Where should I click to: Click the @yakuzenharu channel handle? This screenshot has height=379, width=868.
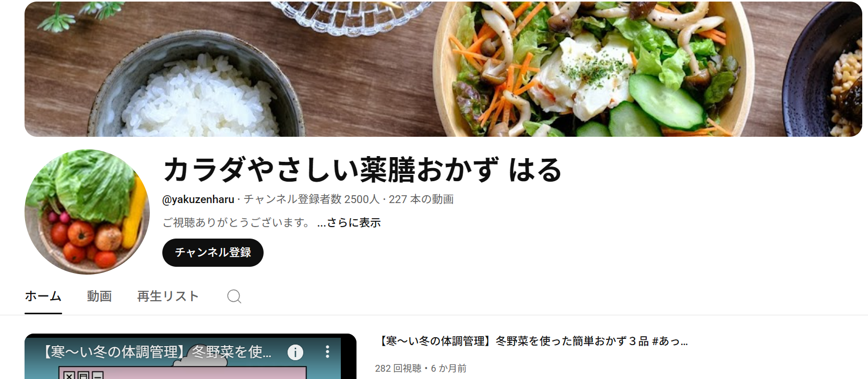coord(198,199)
